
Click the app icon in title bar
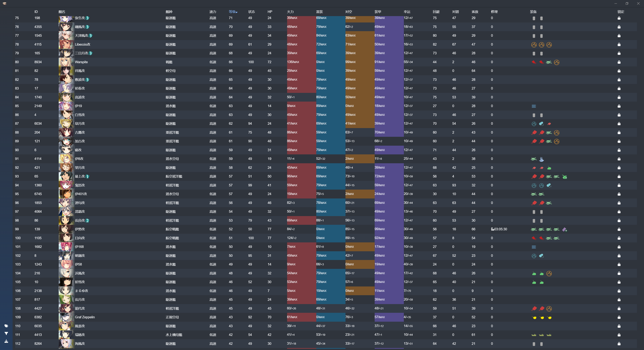click(5, 3)
